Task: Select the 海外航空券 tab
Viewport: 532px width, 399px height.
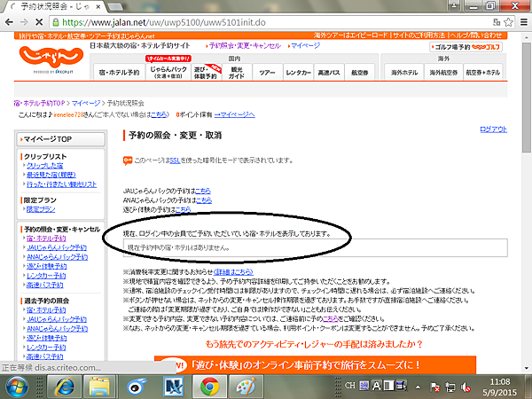Action: (x=443, y=73)
